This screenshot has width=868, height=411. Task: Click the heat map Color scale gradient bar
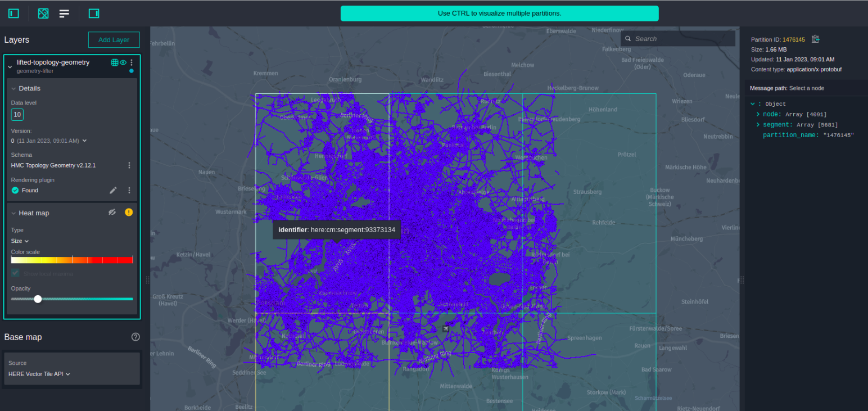tap(72, 260)
